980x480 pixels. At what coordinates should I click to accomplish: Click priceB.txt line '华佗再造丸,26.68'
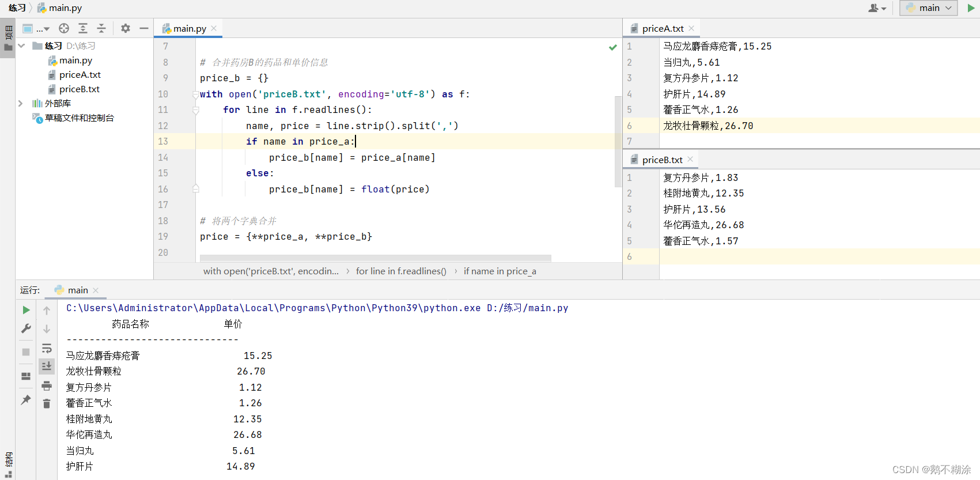703,225
